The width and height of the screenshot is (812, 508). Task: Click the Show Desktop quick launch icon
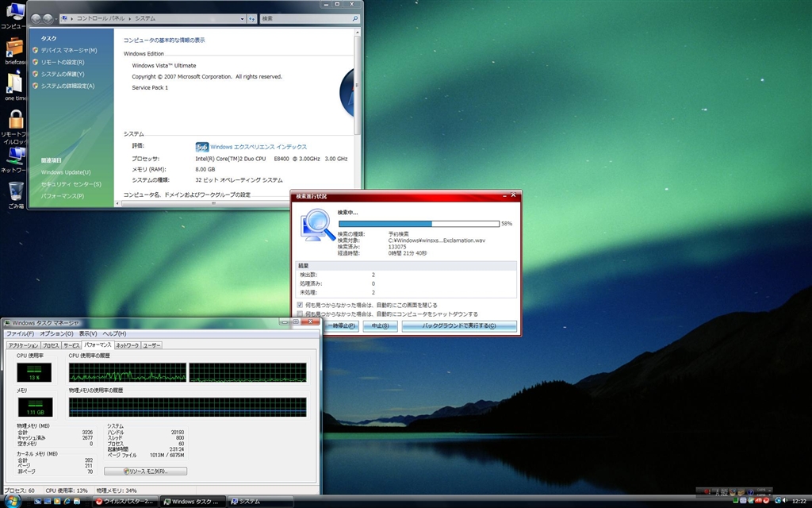(x=38, y=502)
